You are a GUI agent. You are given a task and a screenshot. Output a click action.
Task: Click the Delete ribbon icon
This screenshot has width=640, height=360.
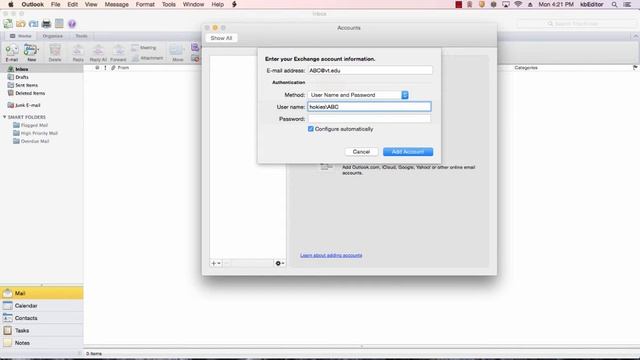55,53
